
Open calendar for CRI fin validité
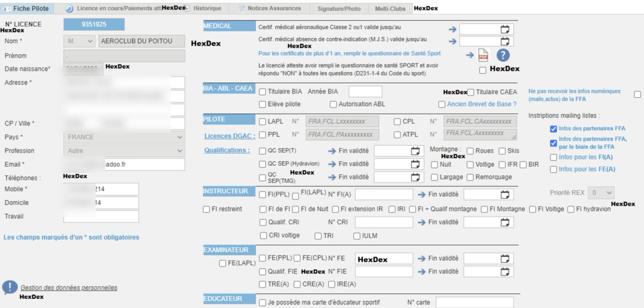504,222
